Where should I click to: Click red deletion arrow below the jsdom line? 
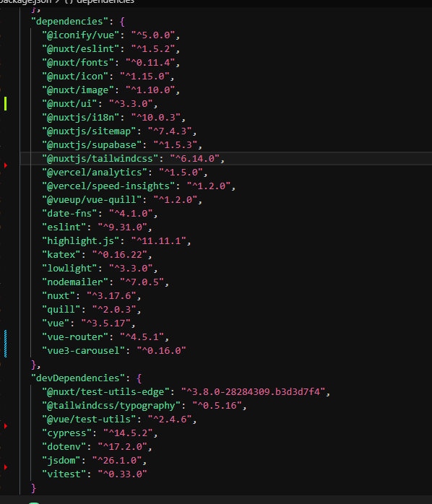click(6, 467)
